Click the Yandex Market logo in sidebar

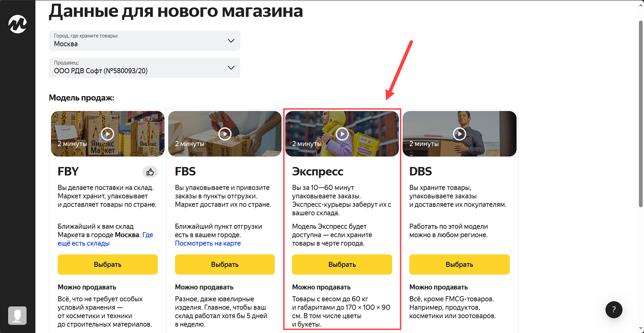(18, 24)
